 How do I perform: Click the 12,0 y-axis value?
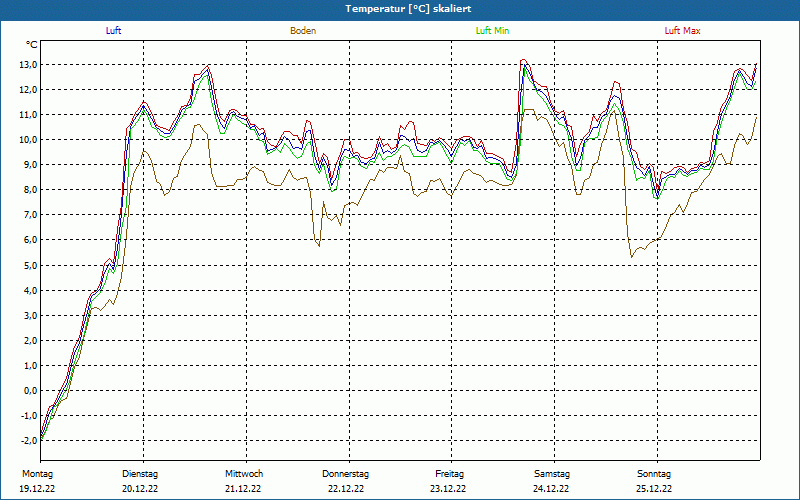coord(29,90)
